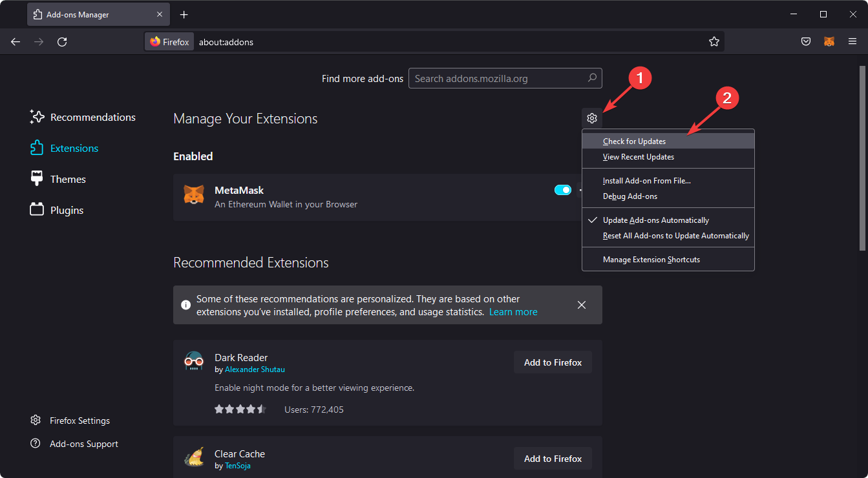Open the Firefox hamburger application menu
868x478 pixels.
point(852,41)
